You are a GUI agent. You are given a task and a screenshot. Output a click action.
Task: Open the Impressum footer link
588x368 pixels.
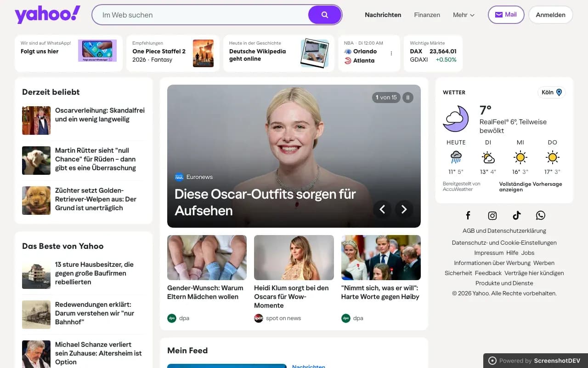point(489,253)
